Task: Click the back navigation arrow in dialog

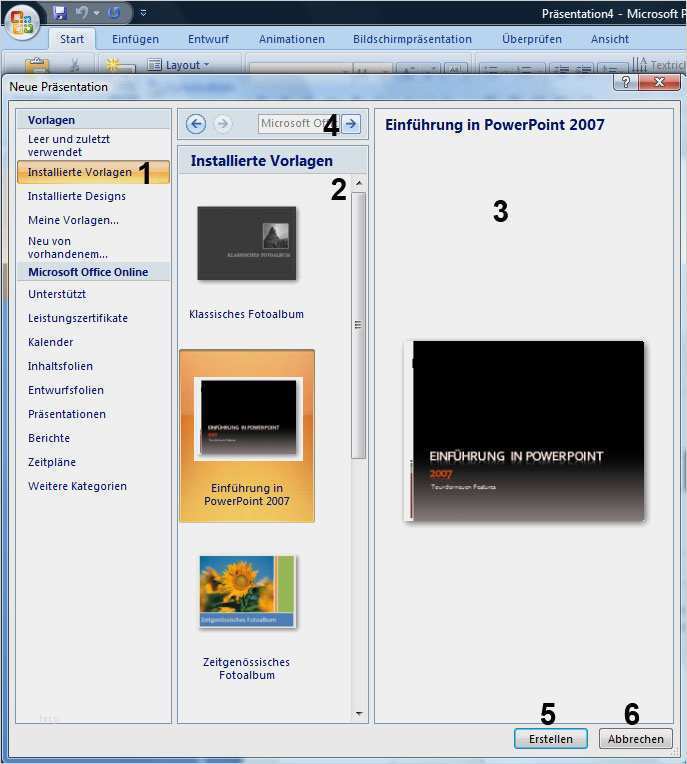Action: [196, 124]
